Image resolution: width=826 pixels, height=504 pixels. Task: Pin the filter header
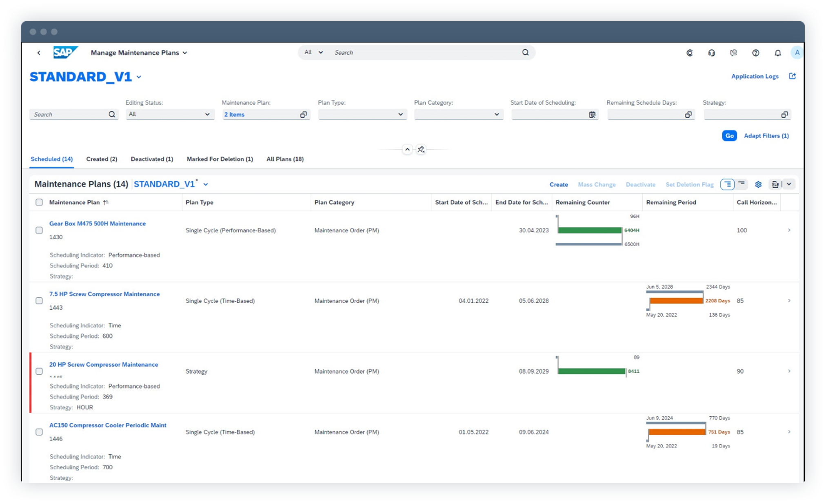click(421, 149)
